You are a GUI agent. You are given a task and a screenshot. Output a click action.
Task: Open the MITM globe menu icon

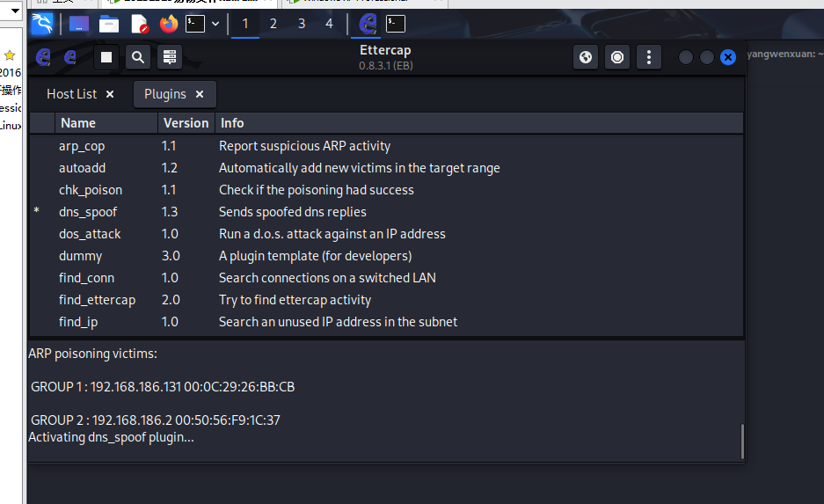coord(586,58)
